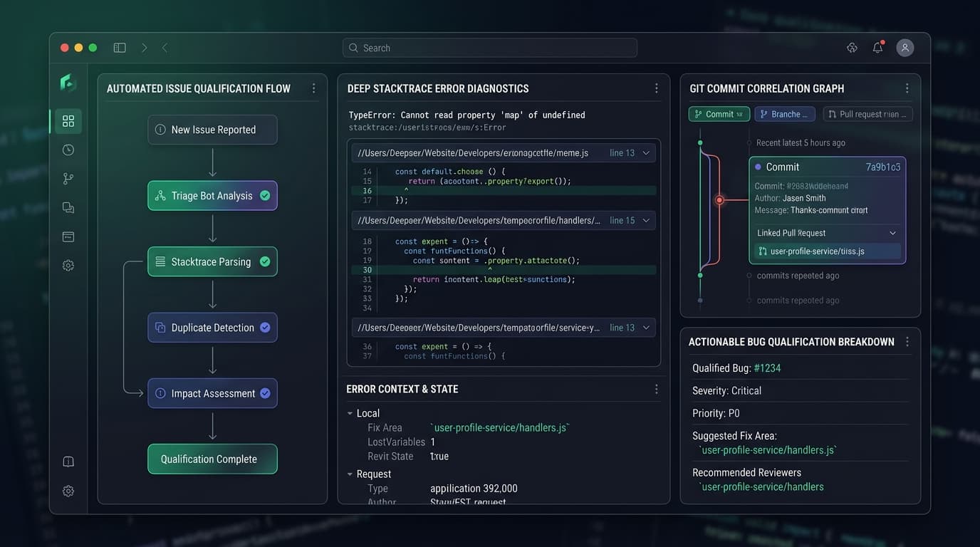This screenshot has height=547, width=980.
Task: Click "Recent latest 5 hours ago" entry
Action: [801, 142]
